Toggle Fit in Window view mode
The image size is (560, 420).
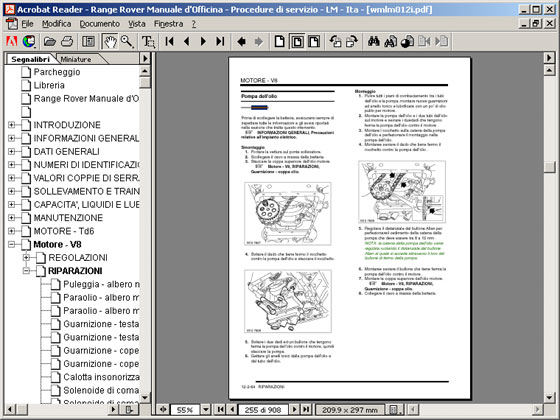[x=297, y=41]
